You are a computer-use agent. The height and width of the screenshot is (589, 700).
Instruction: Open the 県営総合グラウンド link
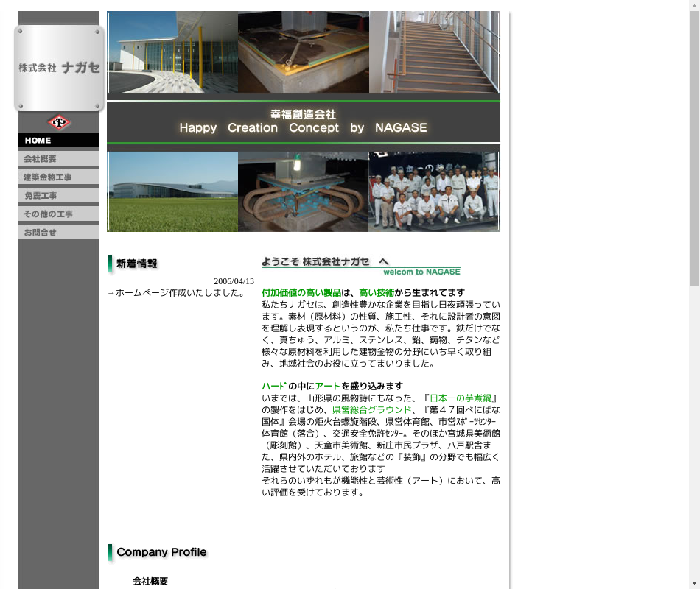coord(371,410)
